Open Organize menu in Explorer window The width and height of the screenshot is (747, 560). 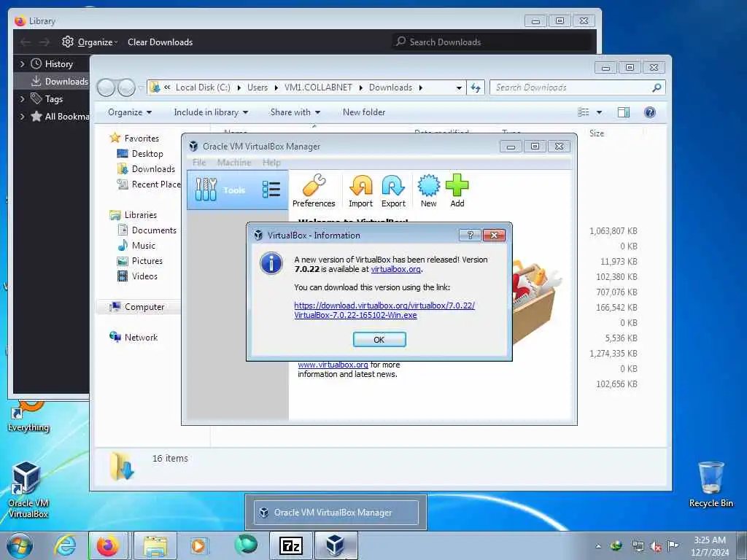click(x=130, y=112)
